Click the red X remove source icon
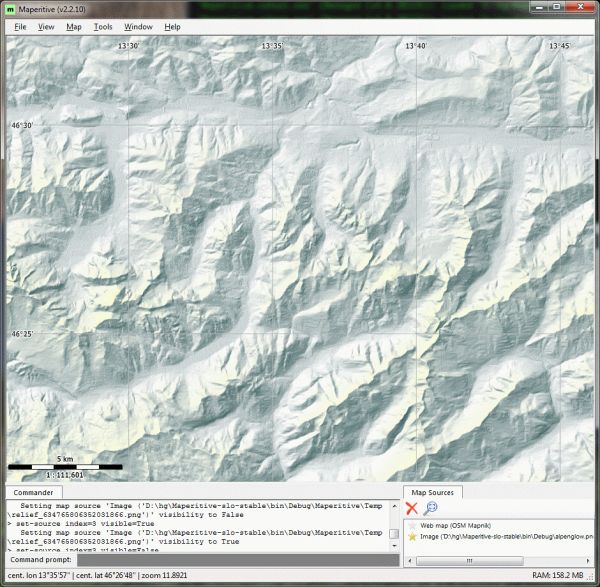The height and width of the screenshot is (587, 600). pyautogui.click(x=412, y=508)
